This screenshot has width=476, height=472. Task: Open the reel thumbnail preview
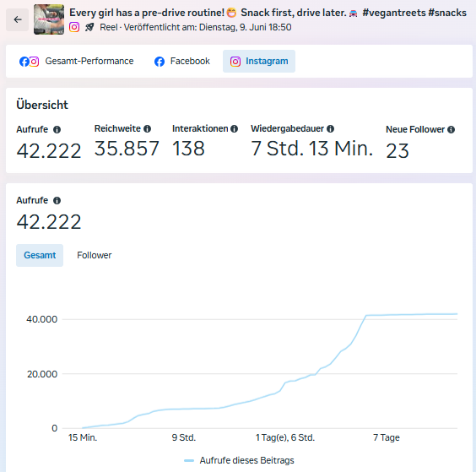(x=49, y=19)
